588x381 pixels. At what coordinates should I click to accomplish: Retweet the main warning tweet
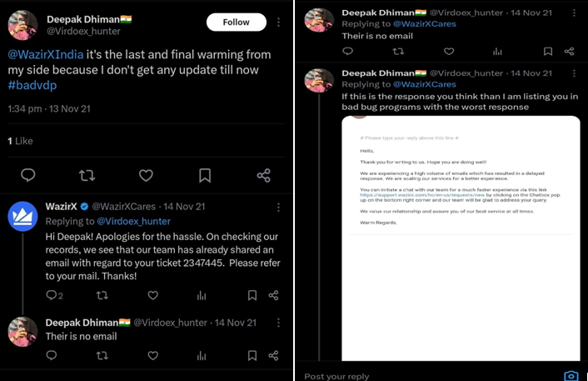86,175
